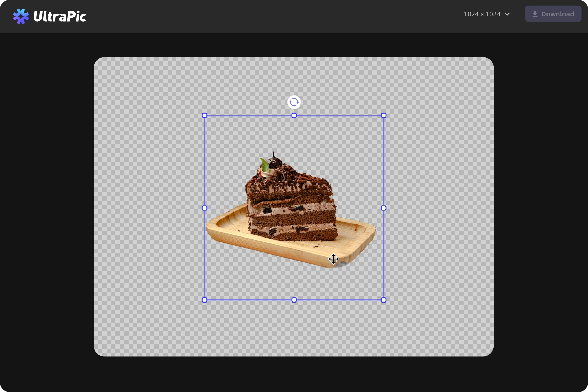The height and width of the screenshot is (392, 588).
Task: Grab the top-left corner resize handle
Action: (205, 116)
